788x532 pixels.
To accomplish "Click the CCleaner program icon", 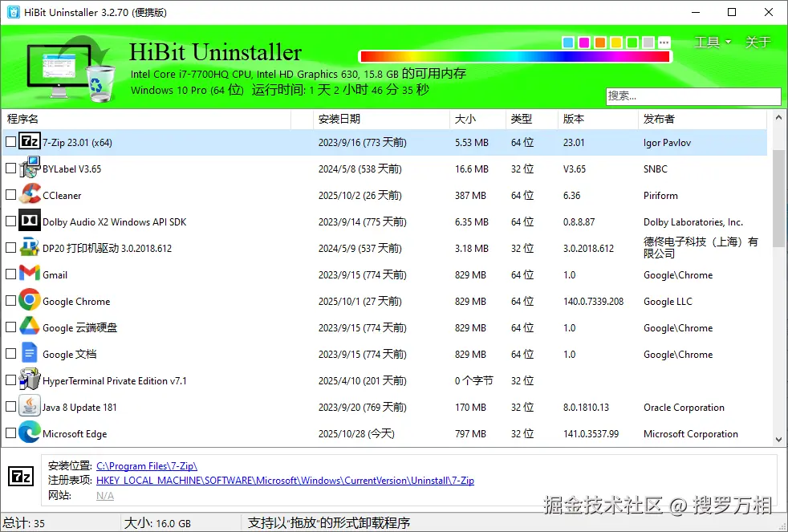I will click(x=30, y=194).
